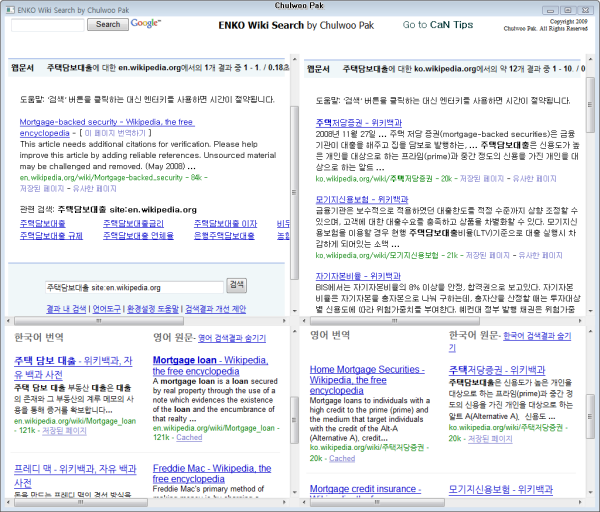Open 저장된 페이지 link of 모기지신용보험 result
The width and height of the screenshot is (600, 512).
point(488,255)
